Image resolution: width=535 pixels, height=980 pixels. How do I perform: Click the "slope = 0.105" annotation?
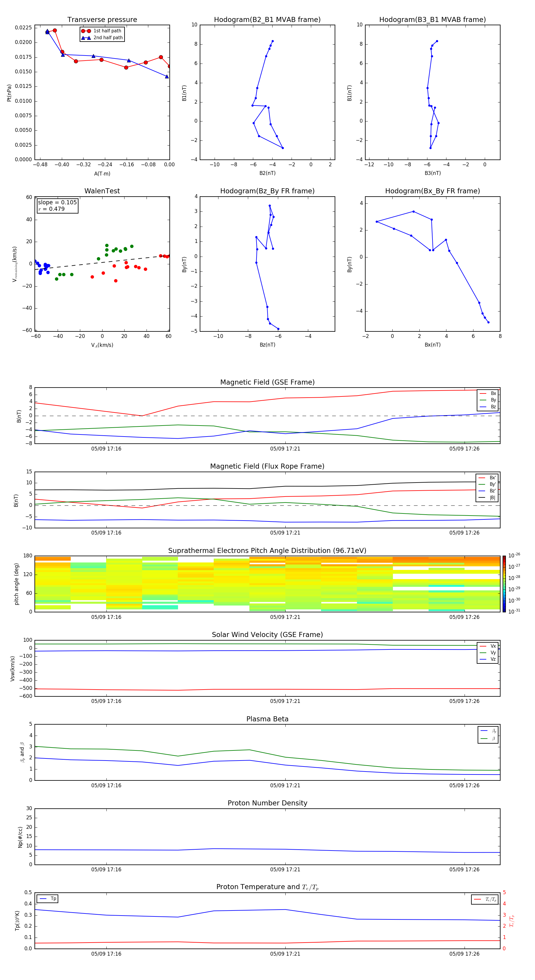click(57, 203)
